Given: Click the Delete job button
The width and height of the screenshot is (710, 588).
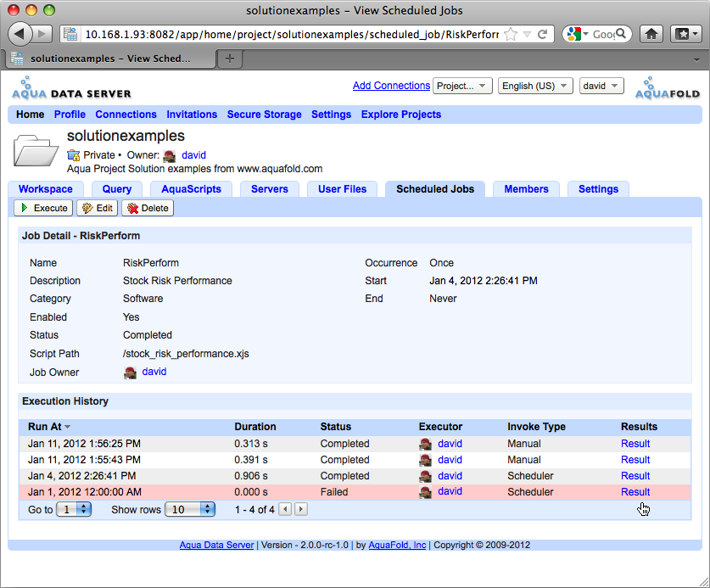Looking at the screenshot, I should [148, 208].
